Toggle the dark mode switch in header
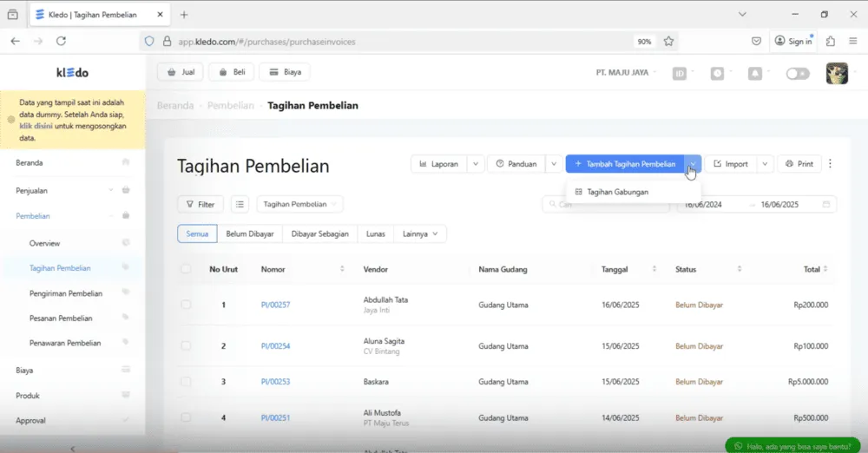 798,74
